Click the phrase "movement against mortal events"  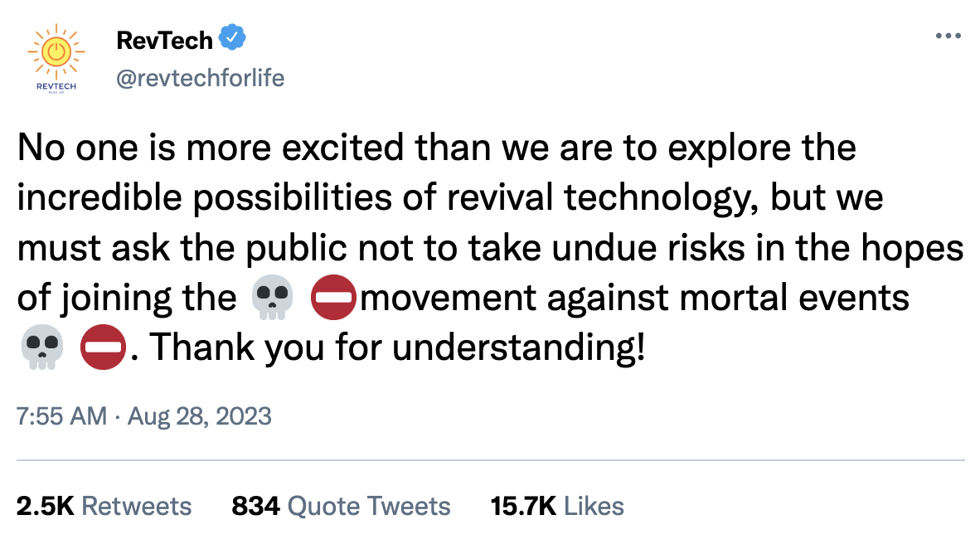[635, 298]
